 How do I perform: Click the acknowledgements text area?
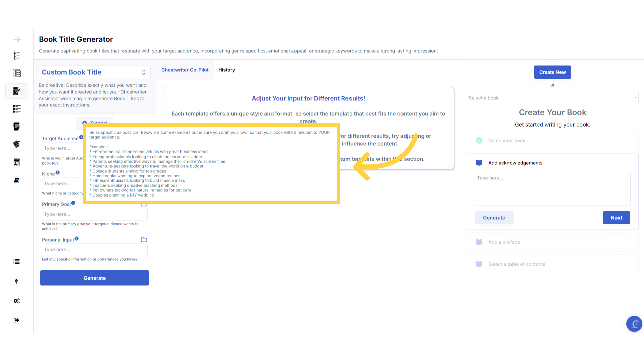coord(552,189)
